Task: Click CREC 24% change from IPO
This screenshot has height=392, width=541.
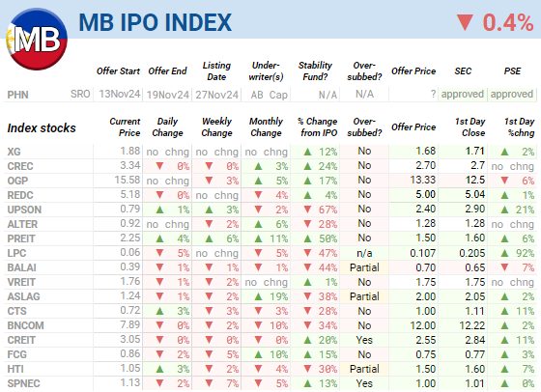Action: click(x=315, y=166)
